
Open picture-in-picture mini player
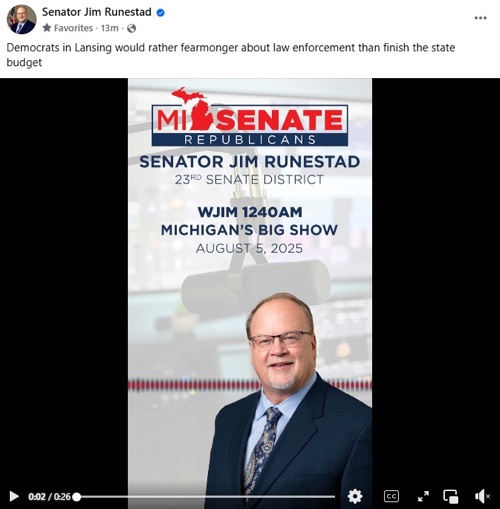[x=451, y=496]
